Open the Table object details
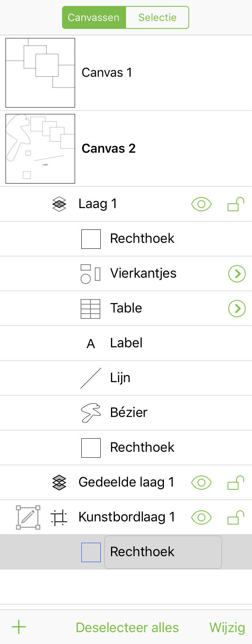Screen dimensions: 252x644 click(x=237, y=308)
